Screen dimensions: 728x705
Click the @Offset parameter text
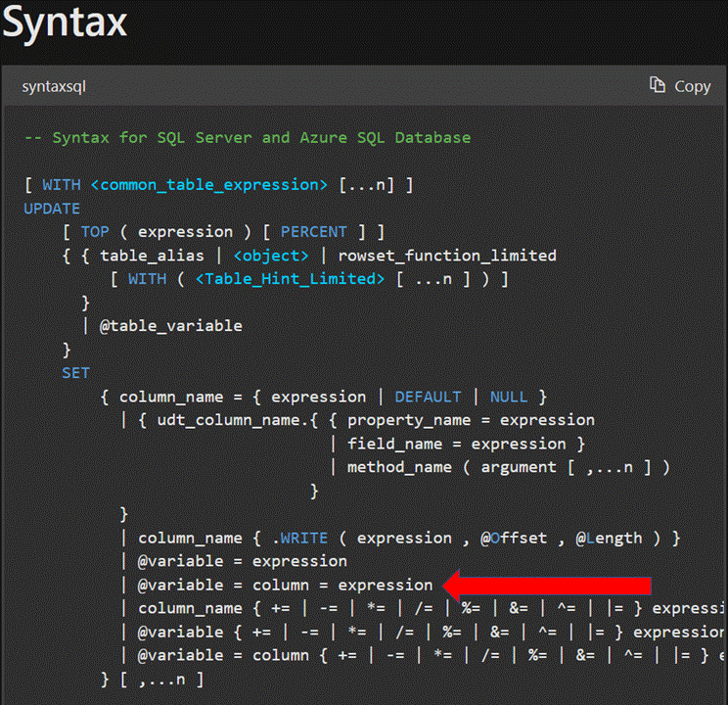(x=514, y=539)
